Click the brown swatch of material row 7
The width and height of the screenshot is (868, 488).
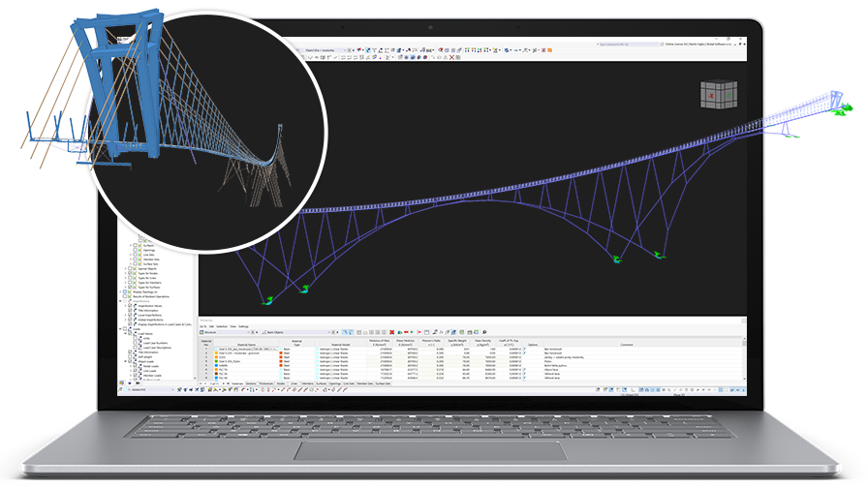[216, 374]
